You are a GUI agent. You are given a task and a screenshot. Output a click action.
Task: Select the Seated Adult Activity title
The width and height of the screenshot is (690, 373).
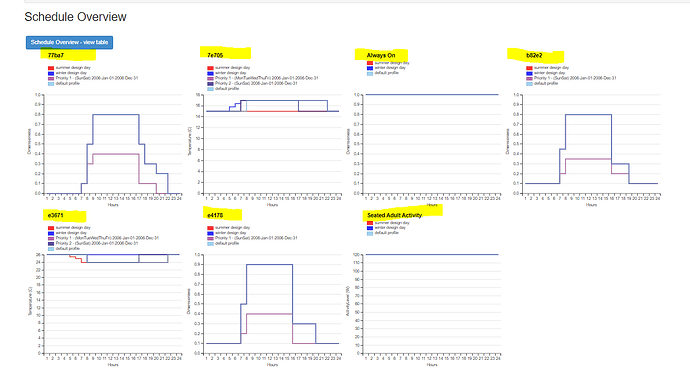394,215
